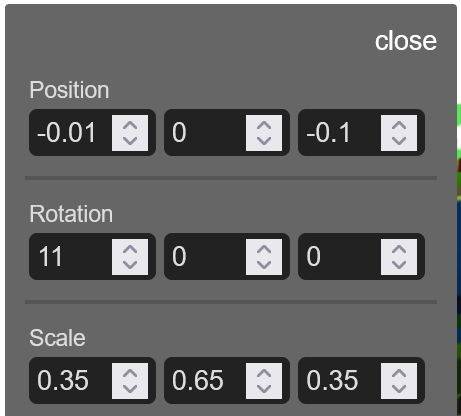The width and height of the screenshot is (461, 416).
Task: Increase Rotation X value above 11
Action: (130, 249)
